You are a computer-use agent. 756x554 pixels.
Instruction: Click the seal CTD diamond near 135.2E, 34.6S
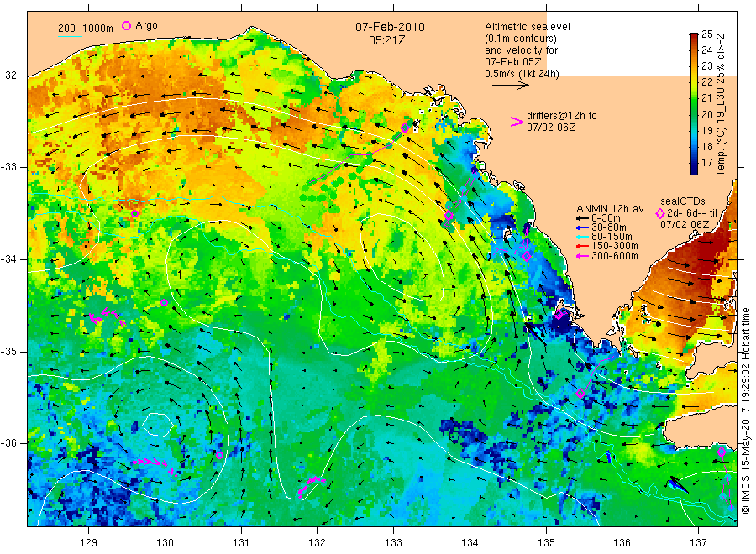pos(559,315)
